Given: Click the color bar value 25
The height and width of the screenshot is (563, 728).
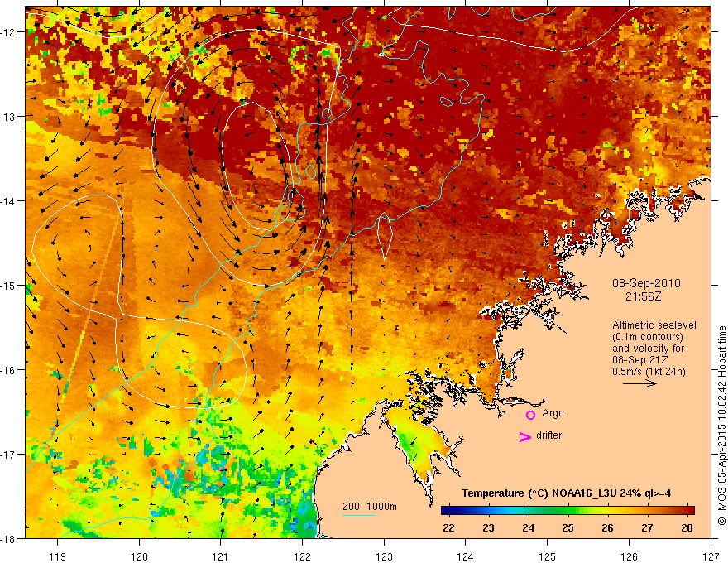Looking at the screenshot, I should (x=568, y=528).
